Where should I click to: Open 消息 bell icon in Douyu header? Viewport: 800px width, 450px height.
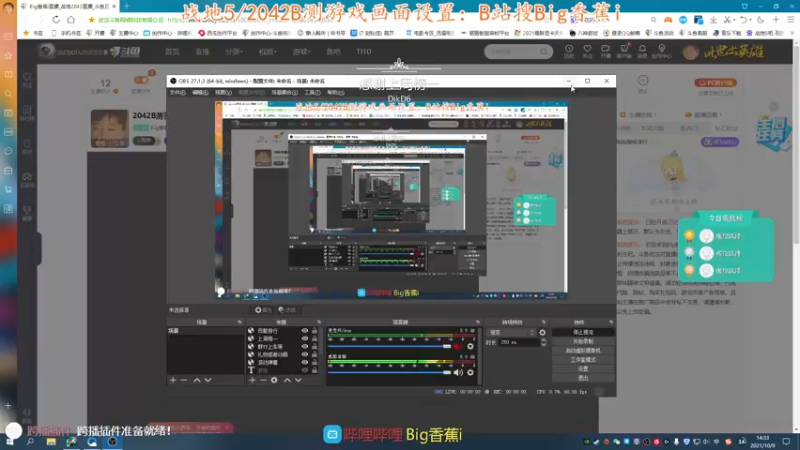[x=642, y=51]
